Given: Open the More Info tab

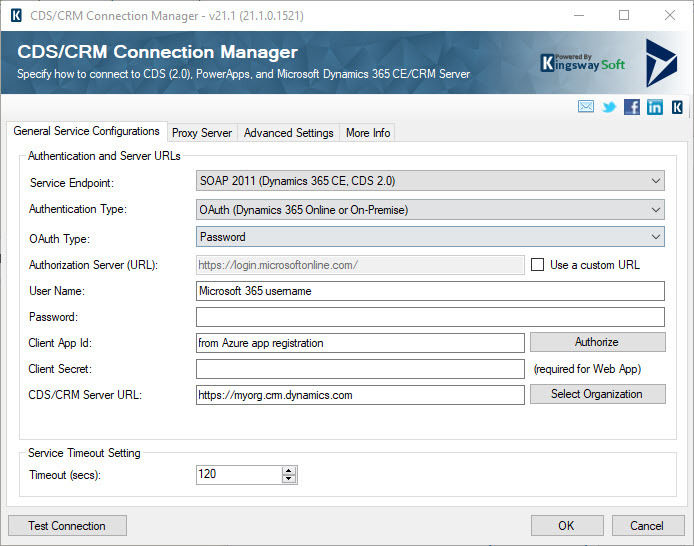Looking at the screenshot, I should pos(368,133).
